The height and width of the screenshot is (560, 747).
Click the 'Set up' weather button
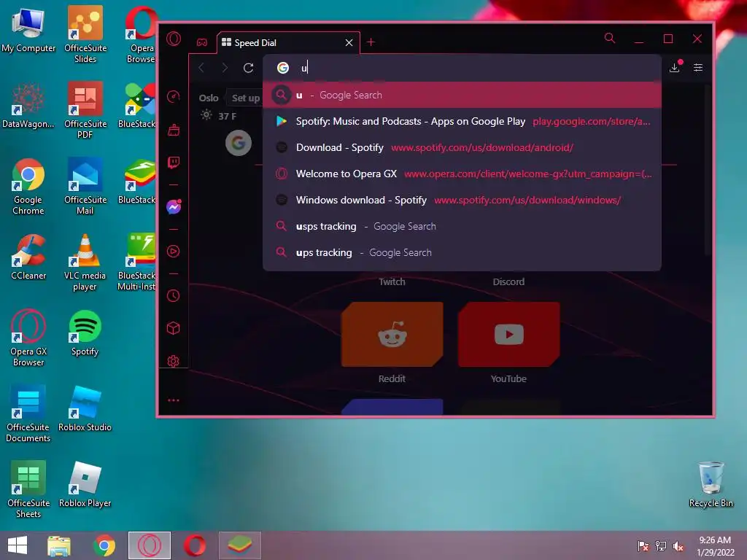[x=245, y=98]
